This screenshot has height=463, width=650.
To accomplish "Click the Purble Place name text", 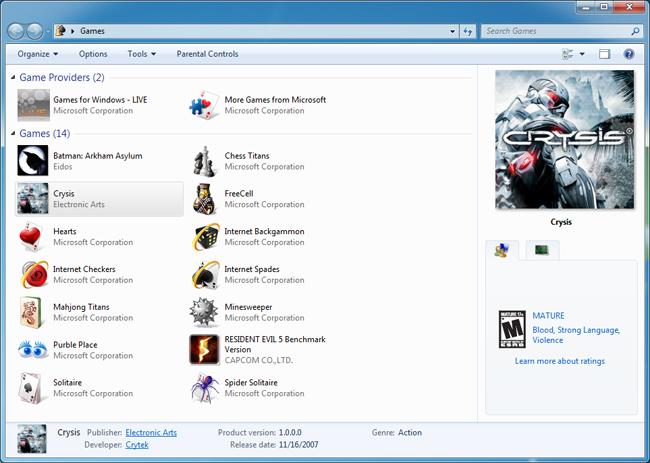I will click(x=75, y=345).
